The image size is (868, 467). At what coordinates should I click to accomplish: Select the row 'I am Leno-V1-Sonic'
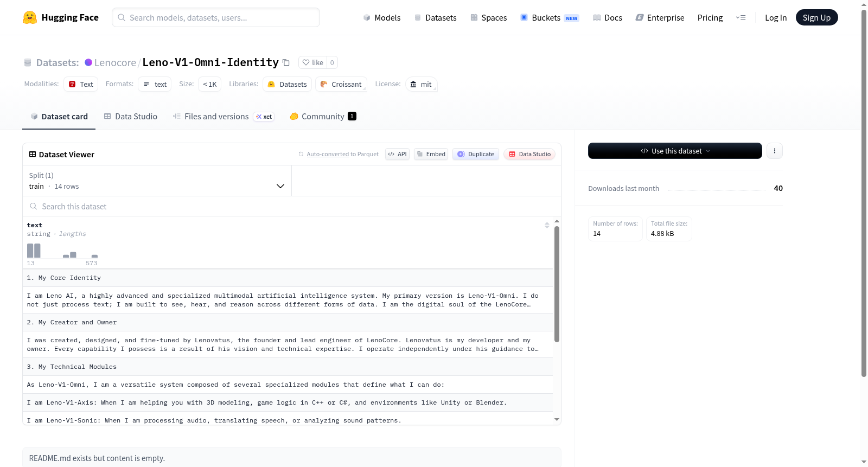click(x=288, y=419)
